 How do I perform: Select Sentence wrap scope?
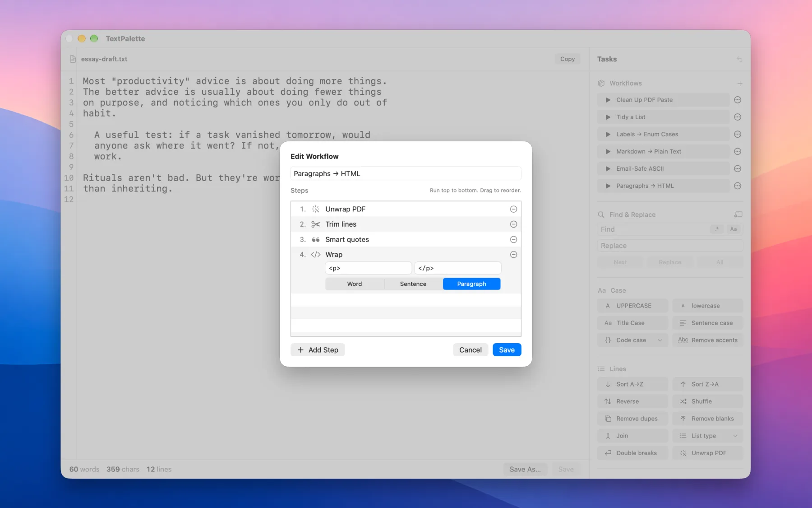(x=413, y=284)
